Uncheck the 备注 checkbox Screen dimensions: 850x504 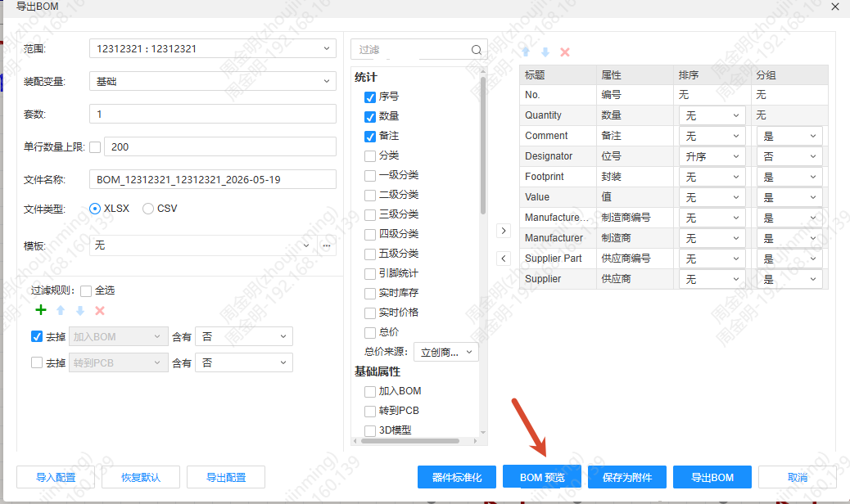pyautogui.click(x=370, y=136)
